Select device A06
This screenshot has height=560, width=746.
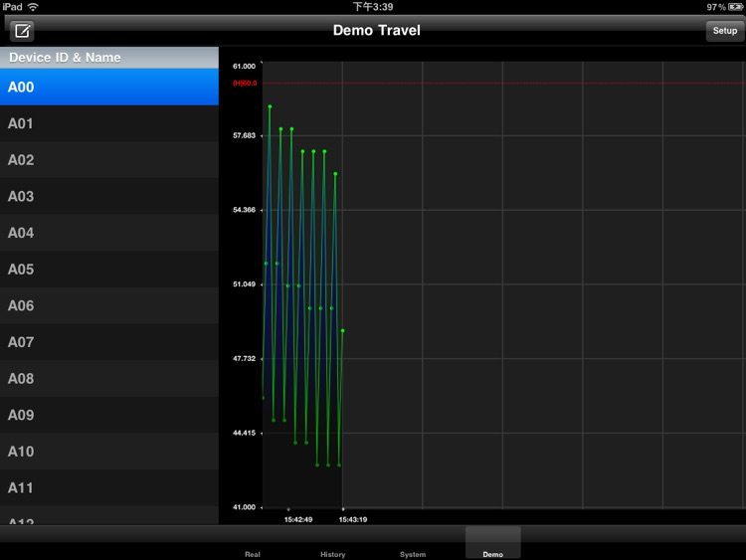(x=109, y=305)
